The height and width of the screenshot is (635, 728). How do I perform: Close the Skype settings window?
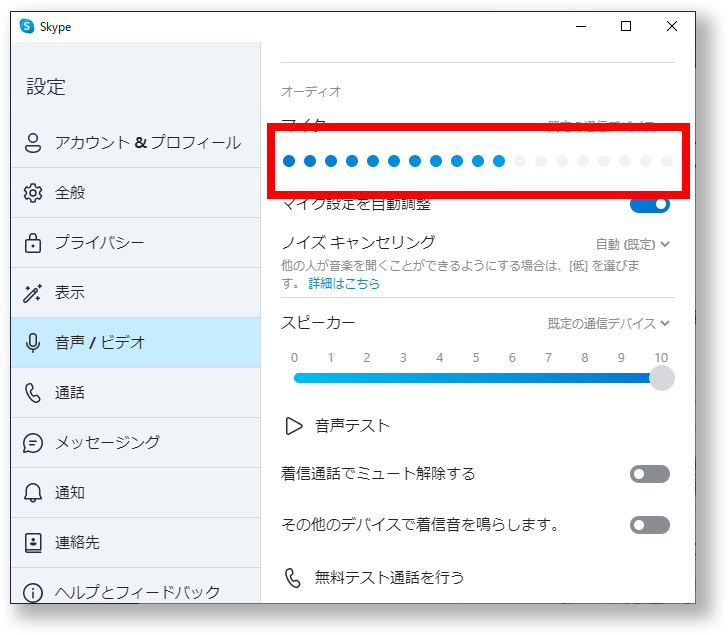pos(671,26)
